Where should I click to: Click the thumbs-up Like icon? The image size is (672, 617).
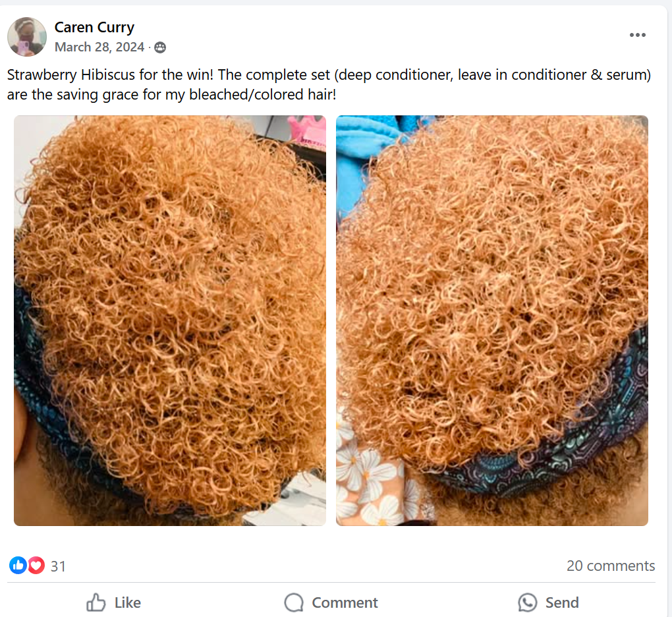point(96,602)
